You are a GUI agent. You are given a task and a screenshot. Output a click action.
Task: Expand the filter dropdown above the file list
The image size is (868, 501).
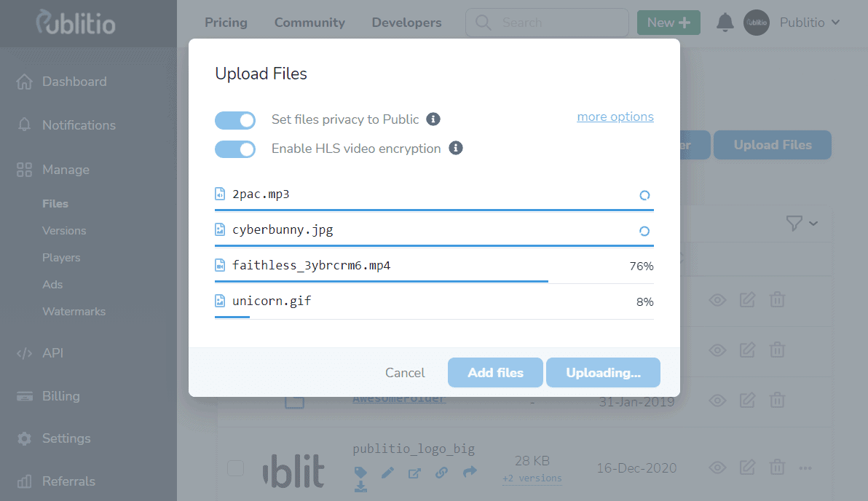coord(802,224)
